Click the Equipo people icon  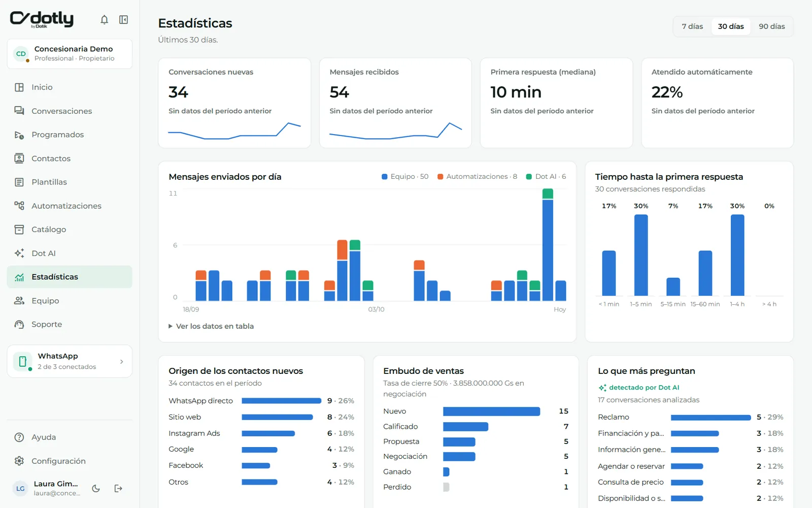[19, 301]
